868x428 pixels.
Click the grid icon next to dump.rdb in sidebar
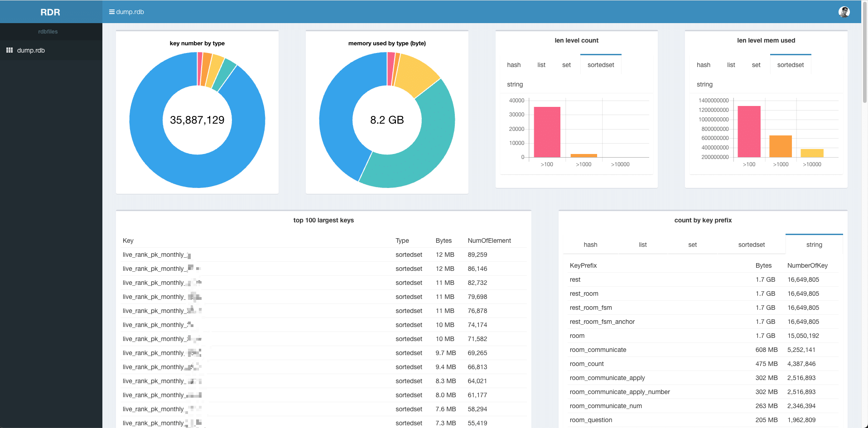click(10, 50)
